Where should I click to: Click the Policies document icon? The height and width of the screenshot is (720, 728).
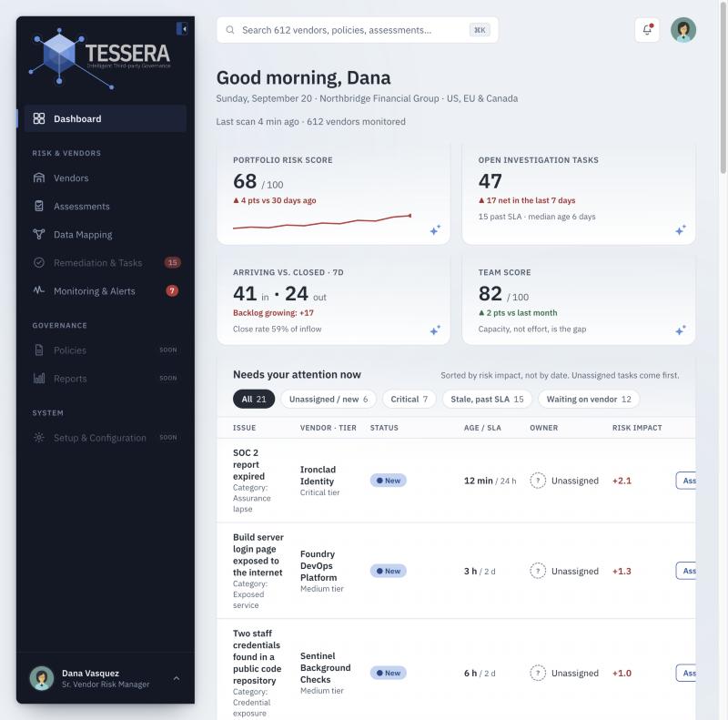pyautogui.click(x=39, y=350)
